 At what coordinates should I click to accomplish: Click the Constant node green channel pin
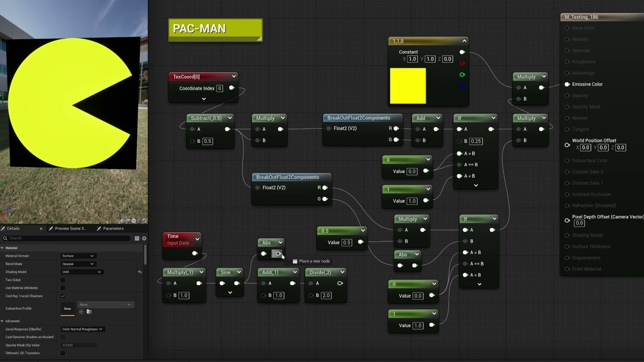[x=462, y=74]
